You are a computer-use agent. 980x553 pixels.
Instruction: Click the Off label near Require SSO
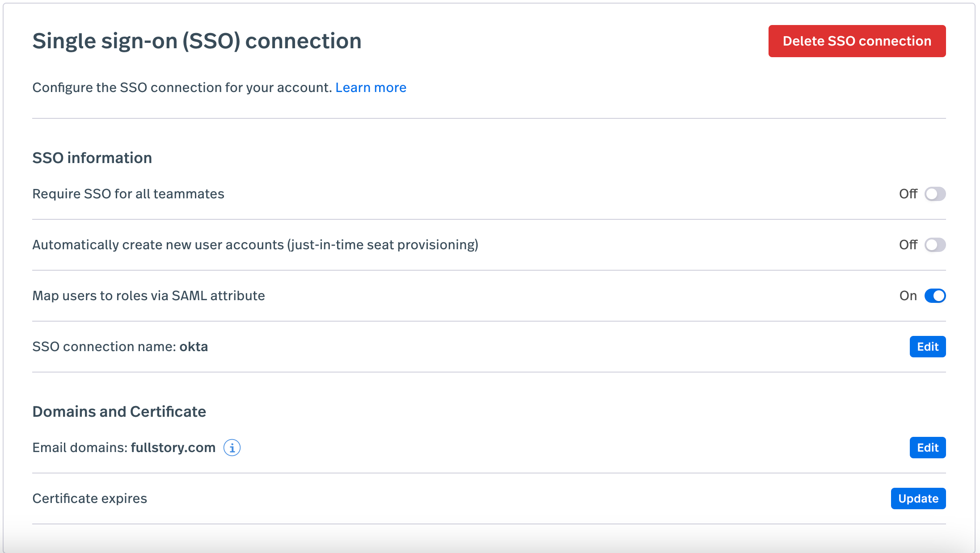click(908, 194)
